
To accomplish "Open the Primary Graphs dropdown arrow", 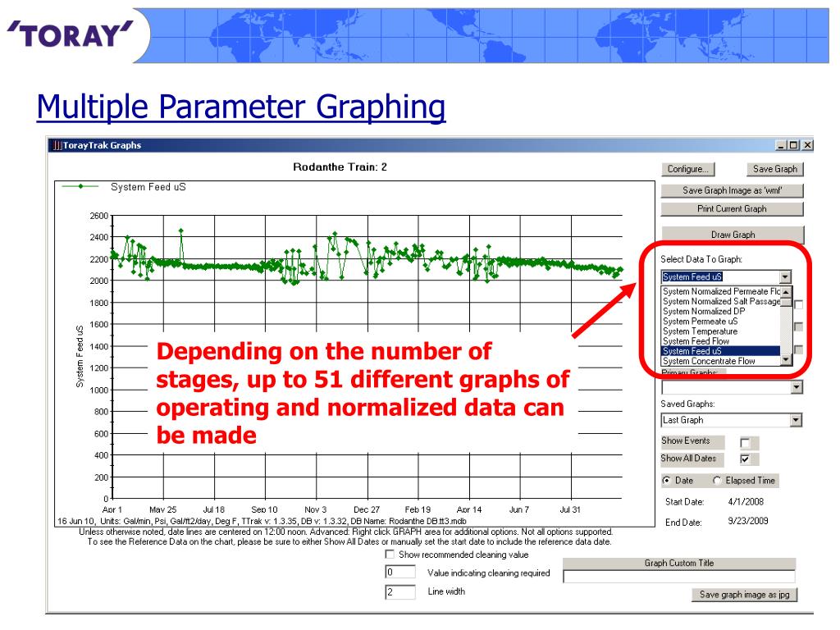I will (797, 387).
